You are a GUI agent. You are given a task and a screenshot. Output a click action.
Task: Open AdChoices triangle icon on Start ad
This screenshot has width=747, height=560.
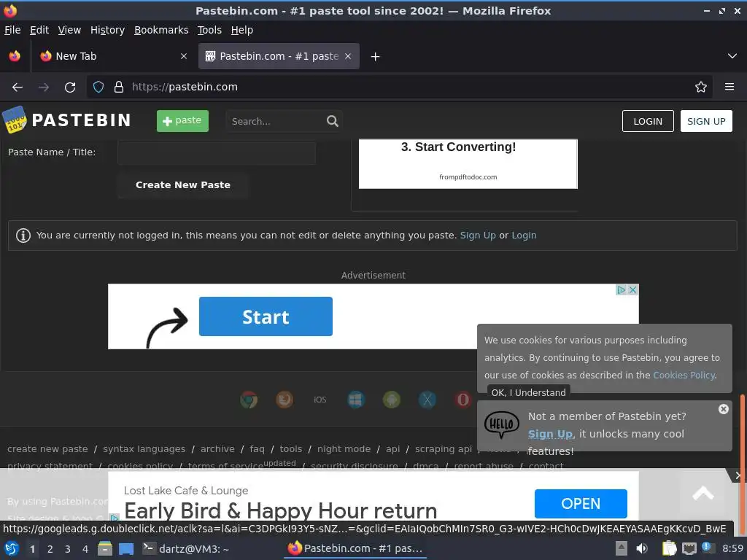click(x=622, y=289)
